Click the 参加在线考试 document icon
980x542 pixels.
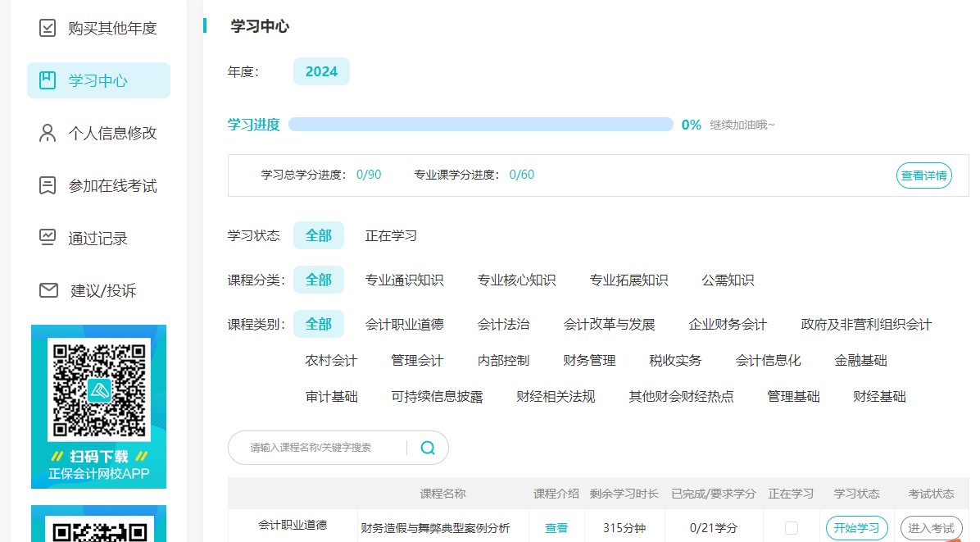pos(47,185)
